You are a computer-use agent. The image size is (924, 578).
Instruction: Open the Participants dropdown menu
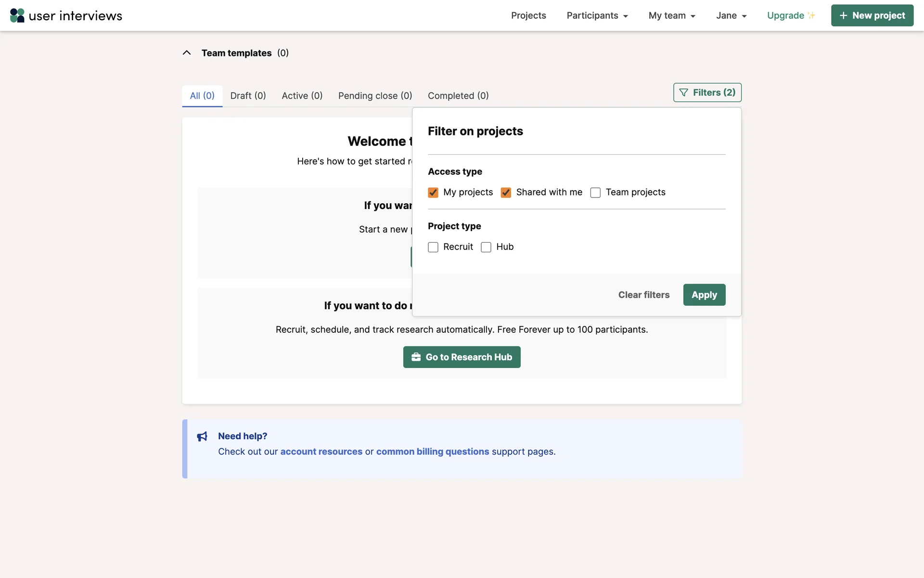[597, 15]
